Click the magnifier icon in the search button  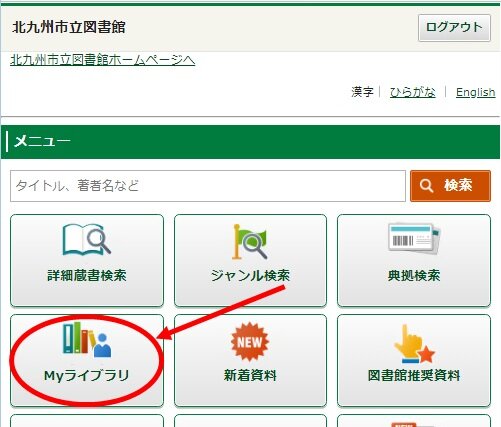(426, 186)
